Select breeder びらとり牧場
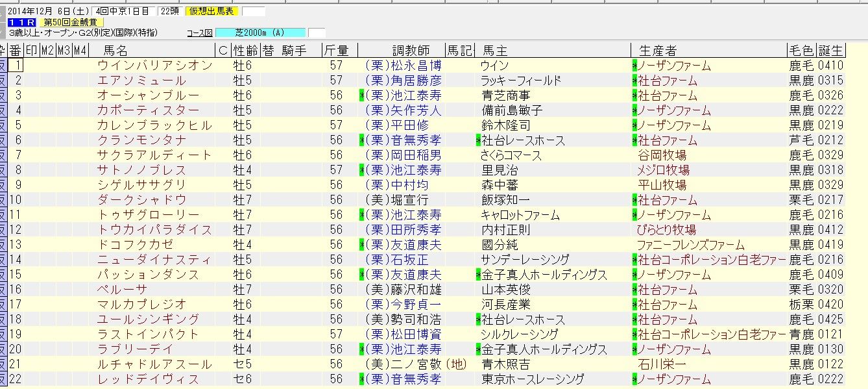The height and width of the screenshot is (389, 868). click(x=666, y=230)
